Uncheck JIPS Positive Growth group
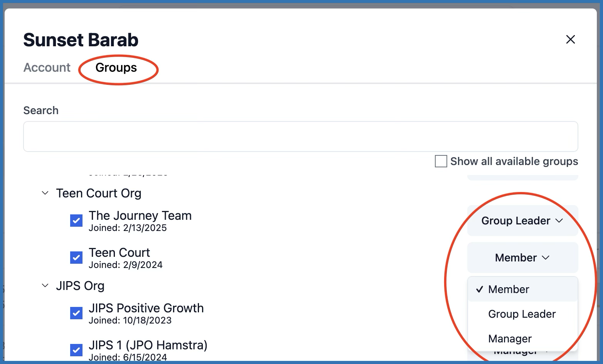The width and height of the screenshot is (603, 364). (76, 313)
